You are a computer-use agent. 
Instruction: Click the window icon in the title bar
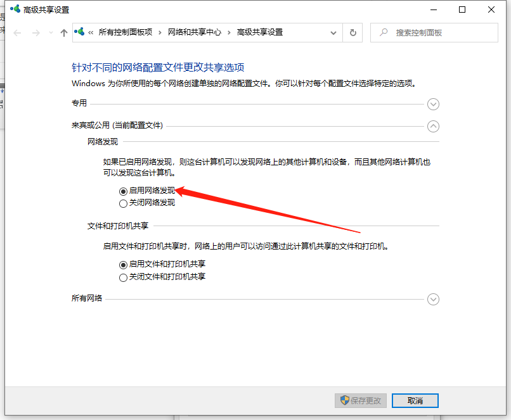click(15, 10)
